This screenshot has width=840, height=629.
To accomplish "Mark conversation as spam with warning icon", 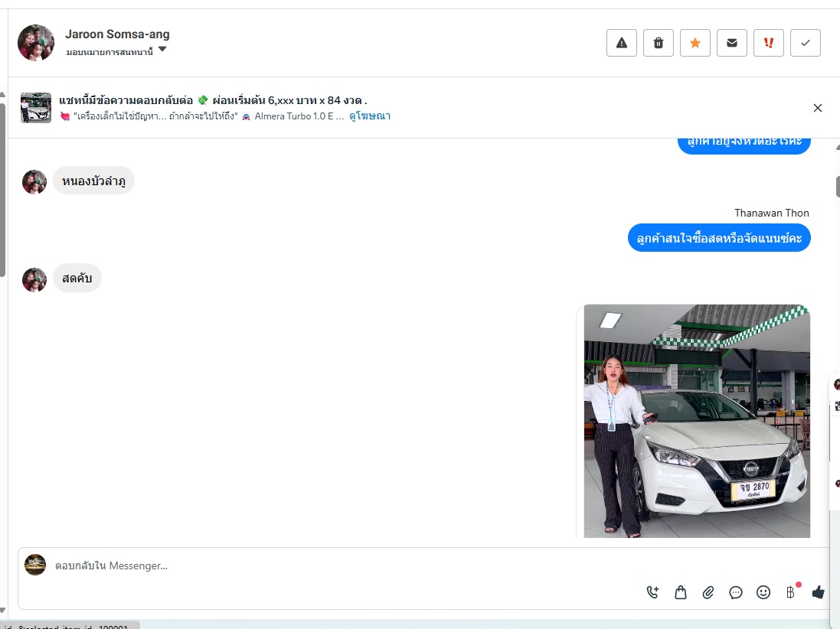I will click(622, 43).
